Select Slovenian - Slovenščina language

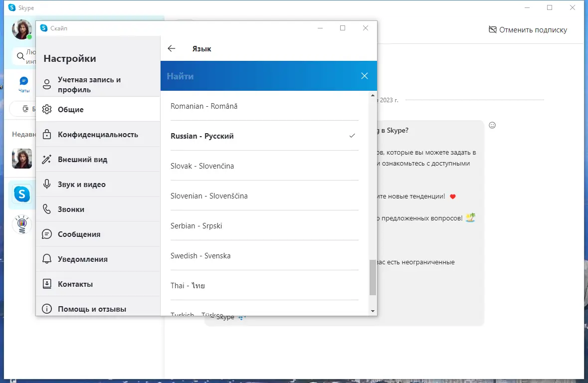264,196
